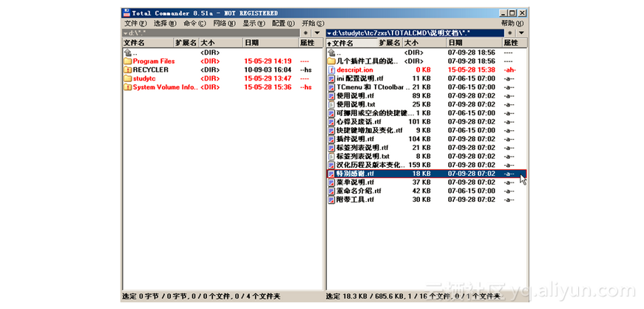This screenshot has width=644, height=309.
Task: Open the 命令(C) menu
Action: 194,24
